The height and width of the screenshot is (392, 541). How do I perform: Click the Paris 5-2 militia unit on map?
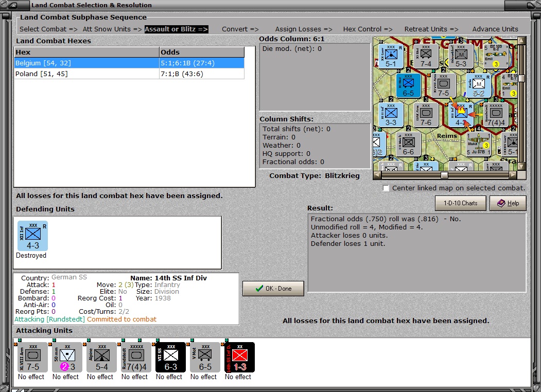click(479, 85)
